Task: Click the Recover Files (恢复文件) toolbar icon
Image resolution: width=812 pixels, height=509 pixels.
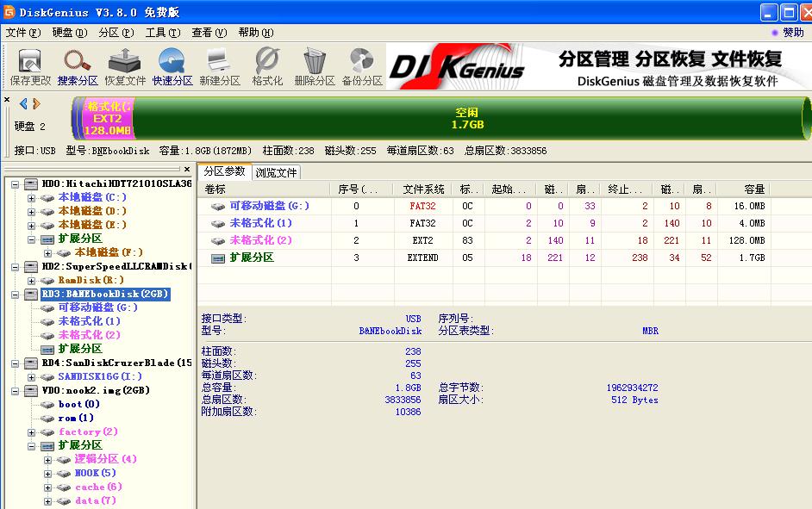Action: point(125,61)
